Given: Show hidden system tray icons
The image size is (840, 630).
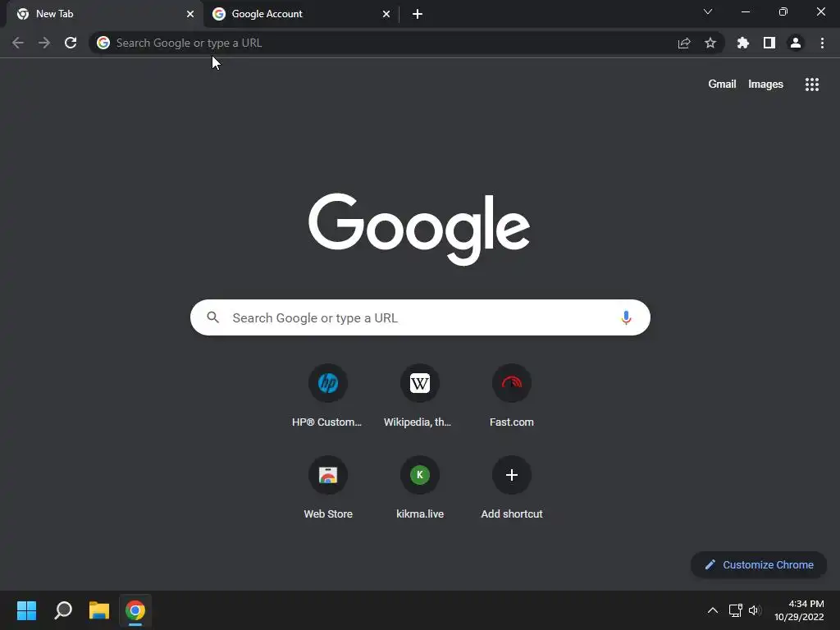Looking at the screenshot, I should 713,610.
